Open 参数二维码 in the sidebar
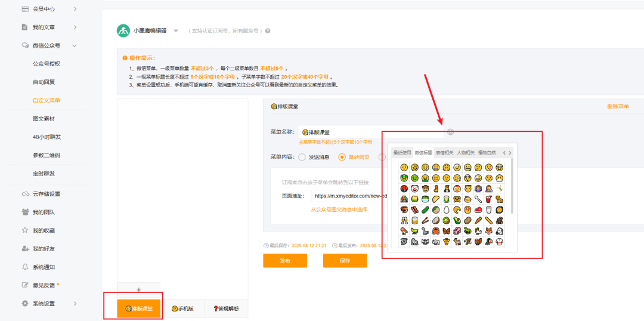644x321 pixels. 47,155
